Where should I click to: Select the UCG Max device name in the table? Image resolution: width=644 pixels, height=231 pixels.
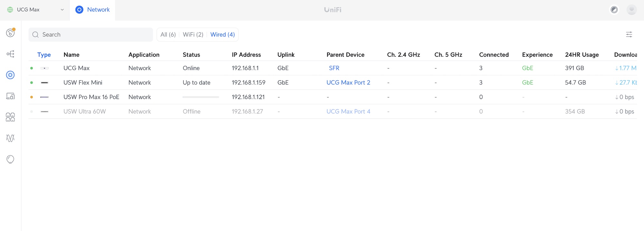pyautogui.click(x=77, y=68)
